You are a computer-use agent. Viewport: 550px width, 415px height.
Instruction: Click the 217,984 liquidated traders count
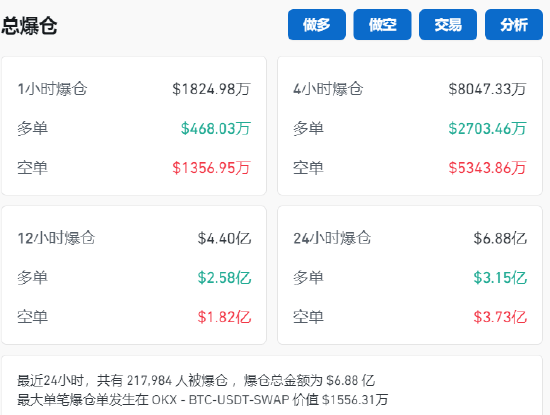pyautogui.click(x=149, y=381)
